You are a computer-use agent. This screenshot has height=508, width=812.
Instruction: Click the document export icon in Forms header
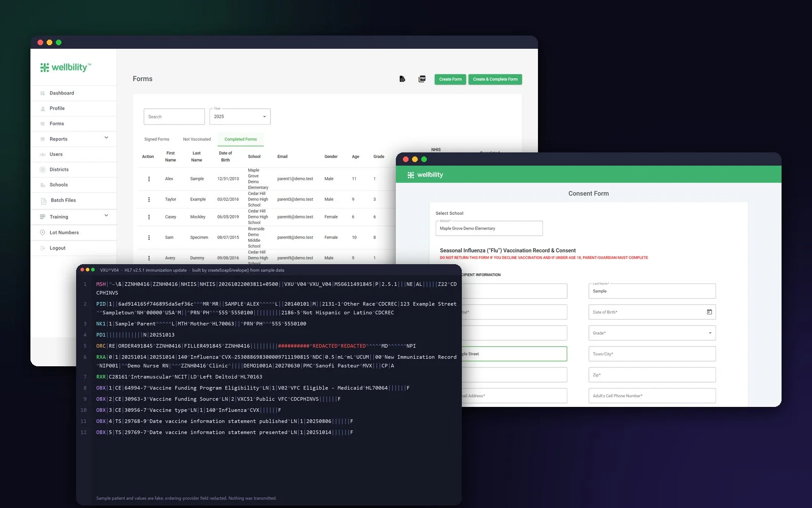pyautogui.click(x=402, y=79)
